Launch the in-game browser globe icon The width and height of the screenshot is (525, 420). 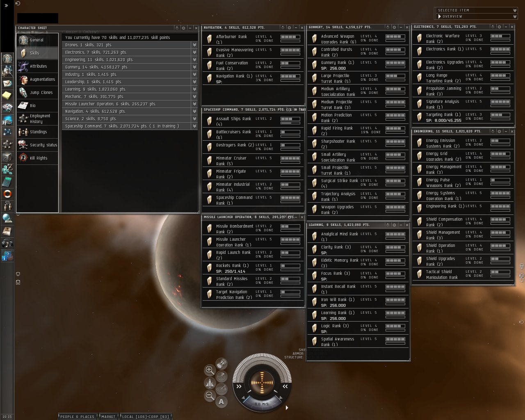(7, 218)
